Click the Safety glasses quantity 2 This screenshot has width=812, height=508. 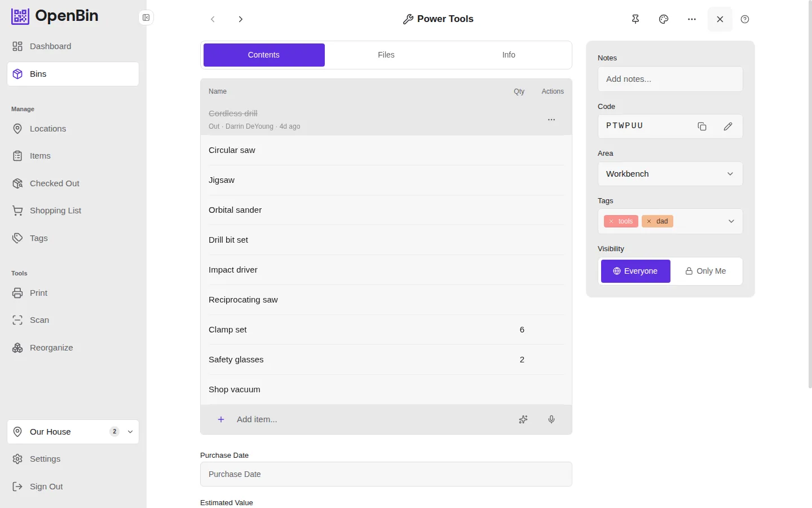tap(522, 360)
